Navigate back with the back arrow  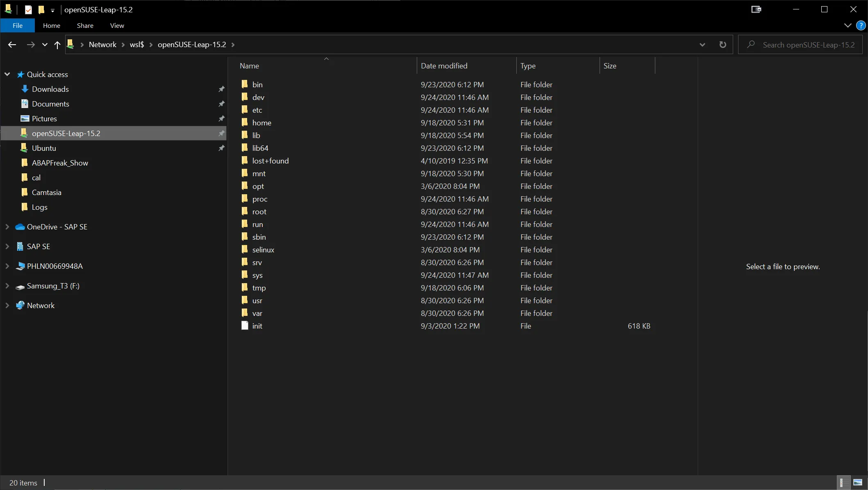click(x=12, y=45)
